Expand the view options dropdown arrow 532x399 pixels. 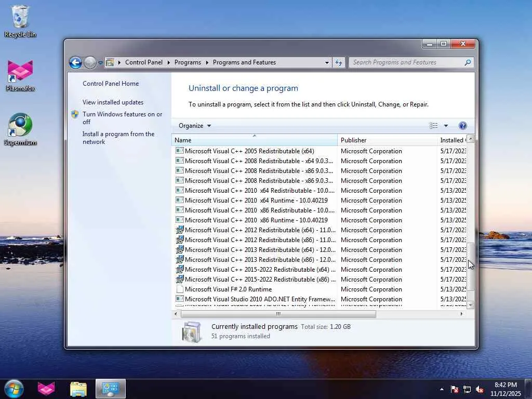(x=446, y=126)
